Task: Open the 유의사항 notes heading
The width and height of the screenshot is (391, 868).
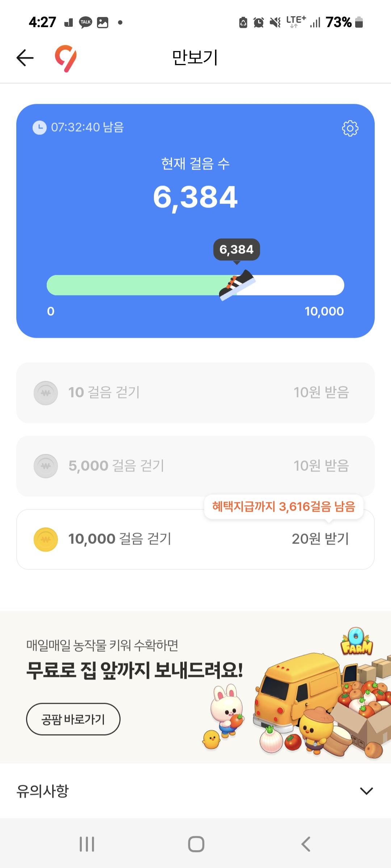Action: pyautogui.click(x=43, y=791)
